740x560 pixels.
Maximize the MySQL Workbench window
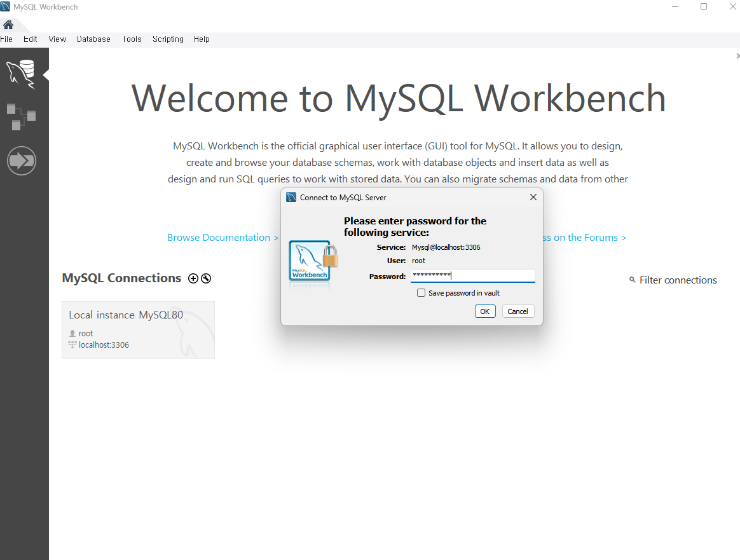pos(704,6)
